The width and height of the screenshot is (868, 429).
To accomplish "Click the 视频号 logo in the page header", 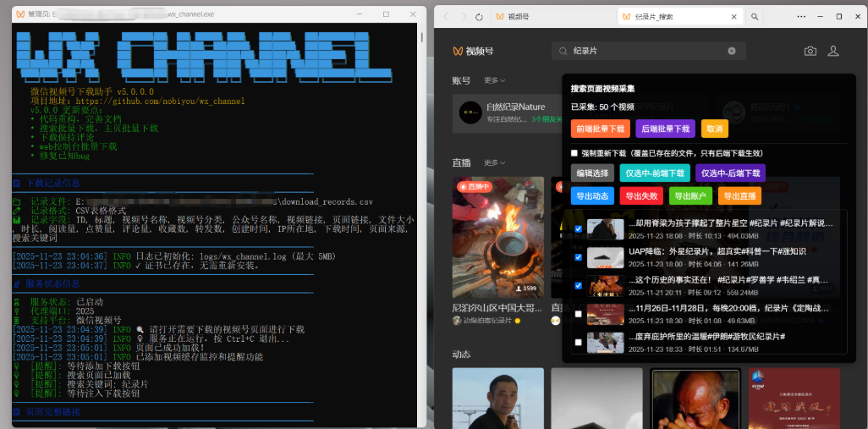I will (x=474, y=51).
